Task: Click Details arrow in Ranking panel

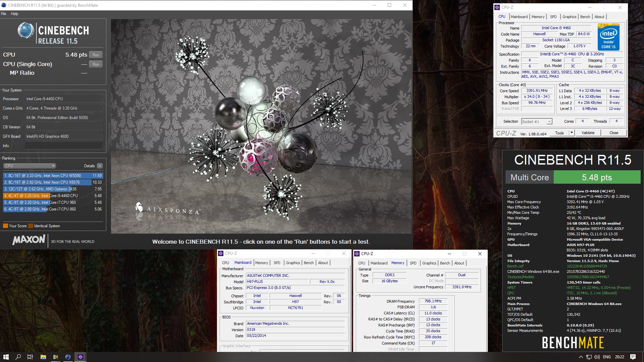Action: pyautogui.click(x=100, y=166)
